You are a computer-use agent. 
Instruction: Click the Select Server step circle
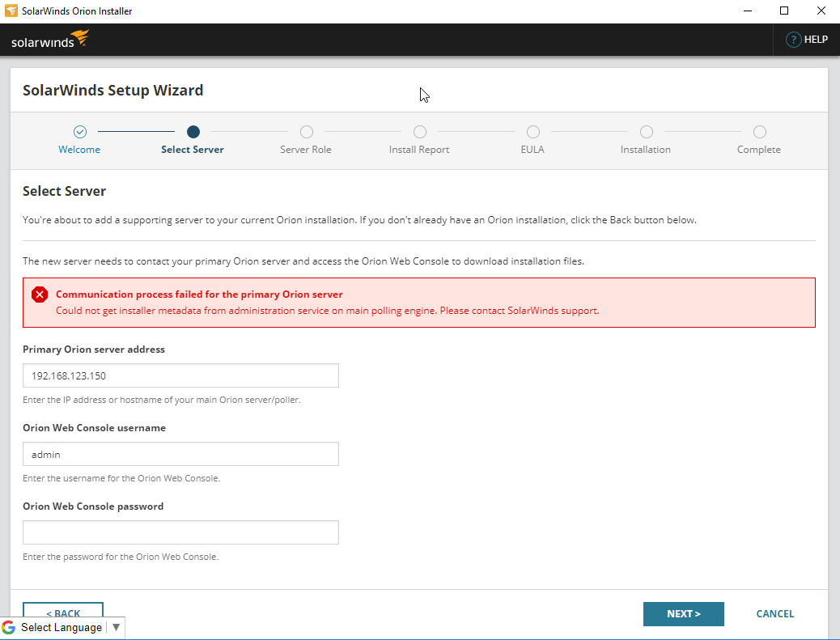point(193,132)
